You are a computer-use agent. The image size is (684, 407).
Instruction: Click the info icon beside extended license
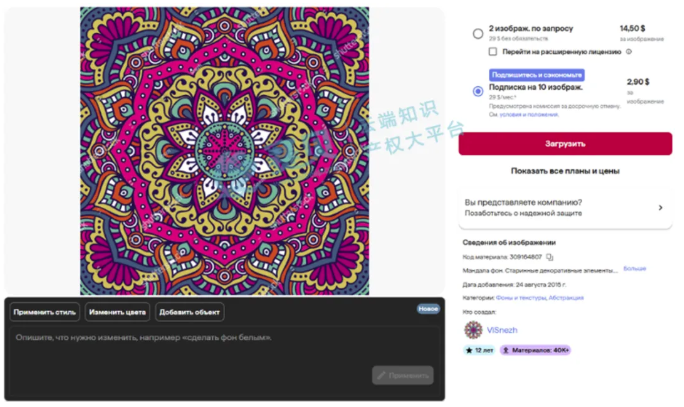[629, 51]
